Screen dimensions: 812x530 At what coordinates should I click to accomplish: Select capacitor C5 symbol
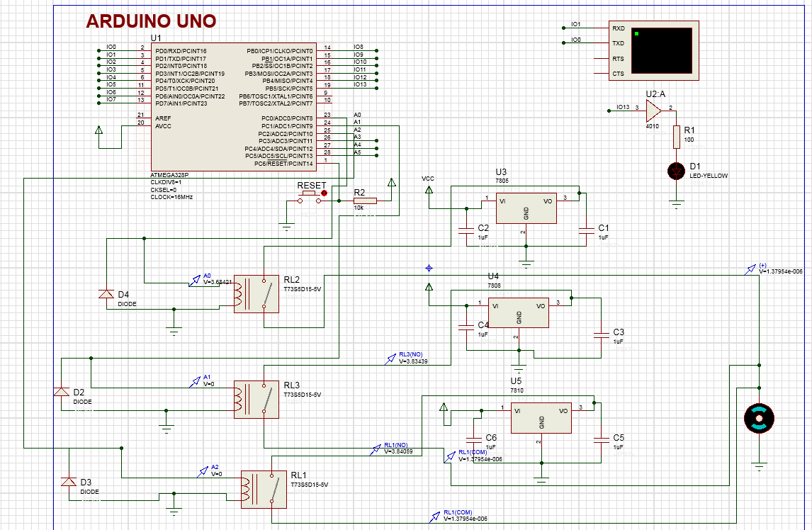point(602,440)
